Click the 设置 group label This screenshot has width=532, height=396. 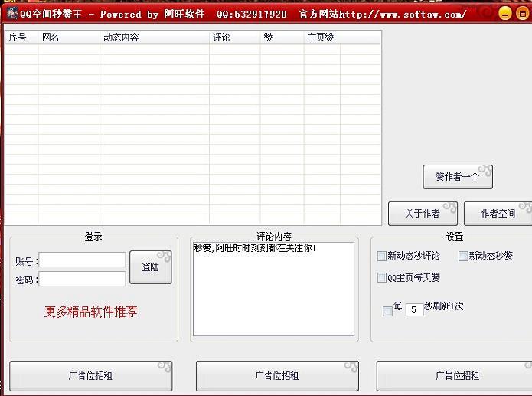(455, 236)
